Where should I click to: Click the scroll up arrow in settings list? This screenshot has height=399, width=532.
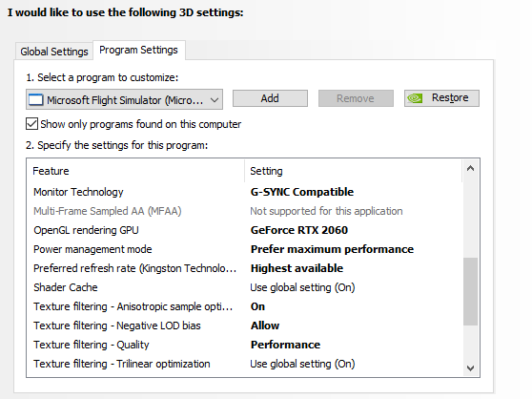tap(470, 168)
